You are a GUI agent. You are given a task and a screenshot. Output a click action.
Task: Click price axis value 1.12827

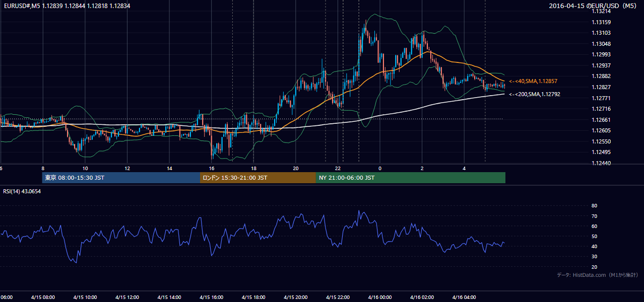tap(601, 87)
